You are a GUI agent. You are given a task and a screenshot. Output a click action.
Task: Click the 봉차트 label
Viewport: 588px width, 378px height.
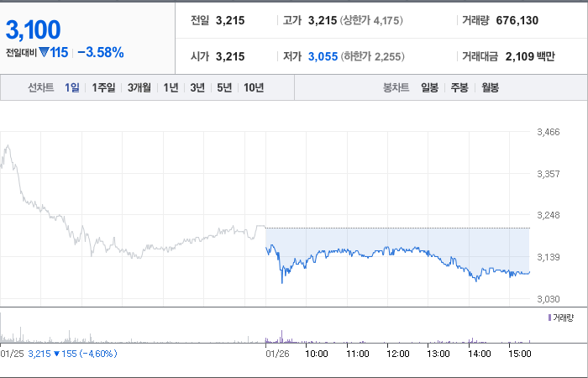396,87
